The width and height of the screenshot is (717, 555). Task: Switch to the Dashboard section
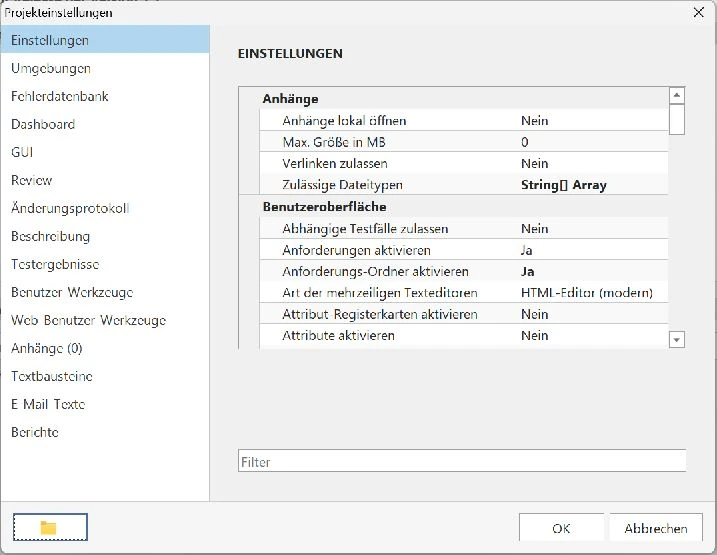click(x=105, y=124)
